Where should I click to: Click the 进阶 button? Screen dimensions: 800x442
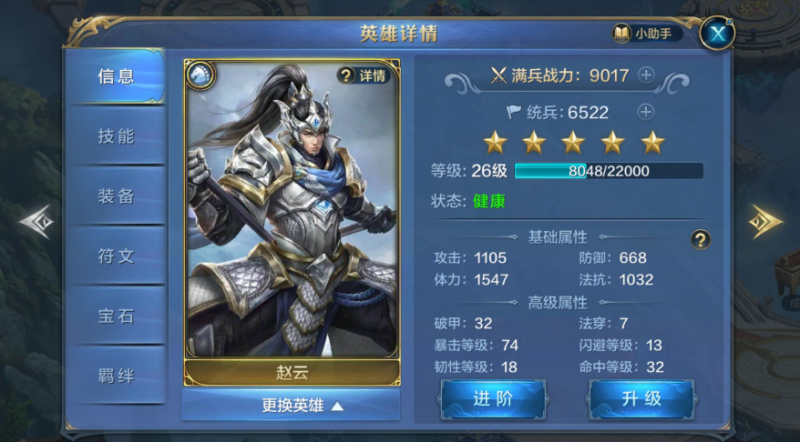[493, 399]
